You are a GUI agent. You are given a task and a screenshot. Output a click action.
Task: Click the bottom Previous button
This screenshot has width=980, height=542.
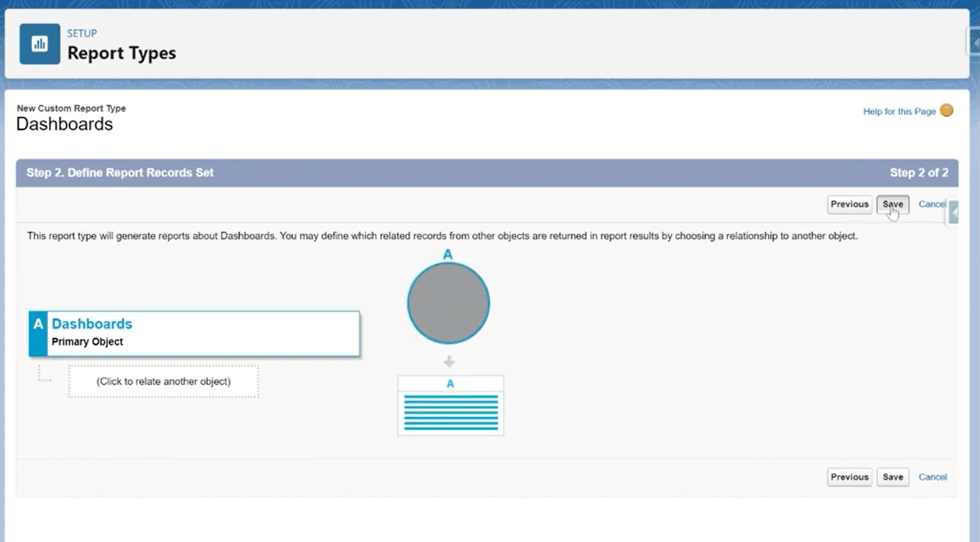click(850, 477)
